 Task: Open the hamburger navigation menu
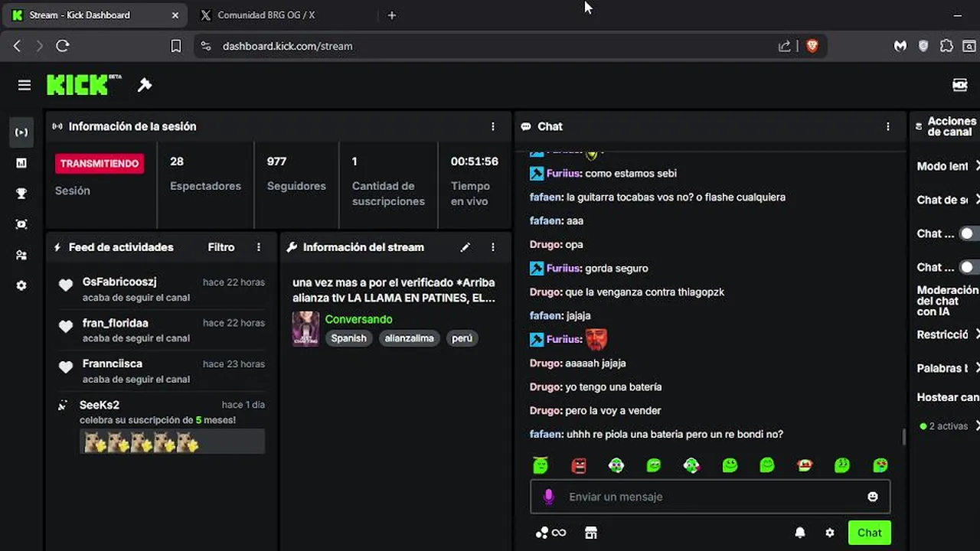coord(24,85)
